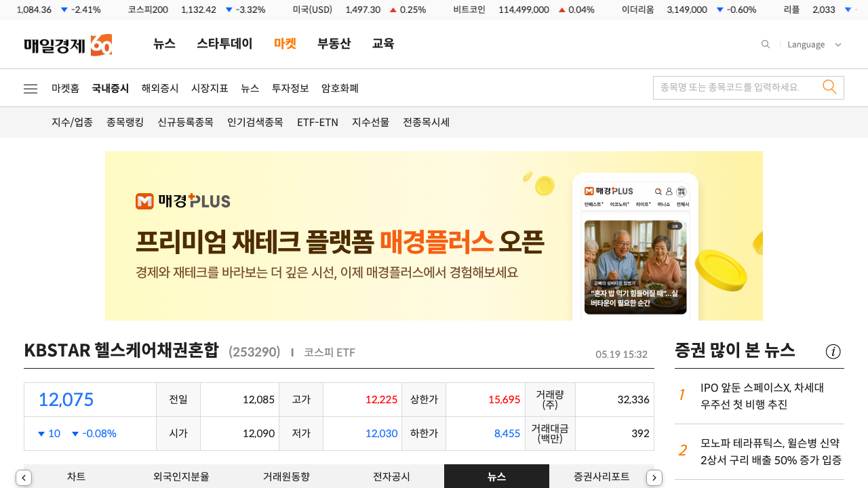The width and height of the screenshot is (868, 488).
Task: Go to 해외증시 section
Action: [x=160, y=88]
